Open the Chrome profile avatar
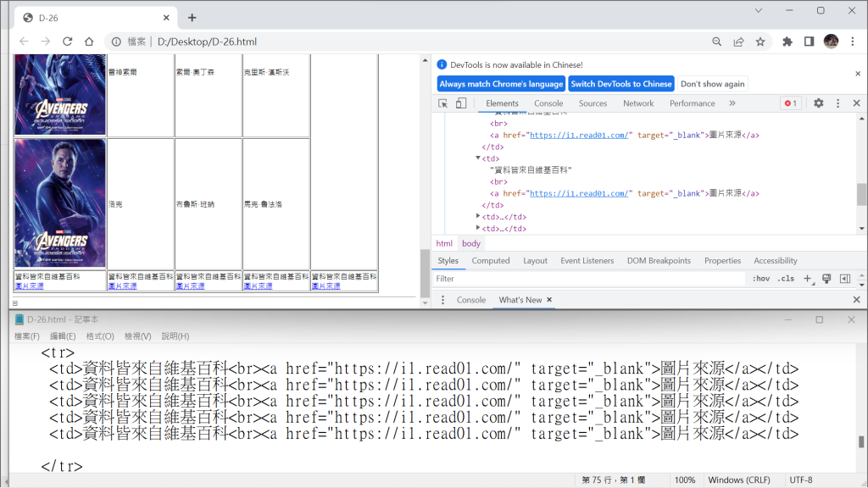Screen dimensions: 868x488 coord(831,41)
